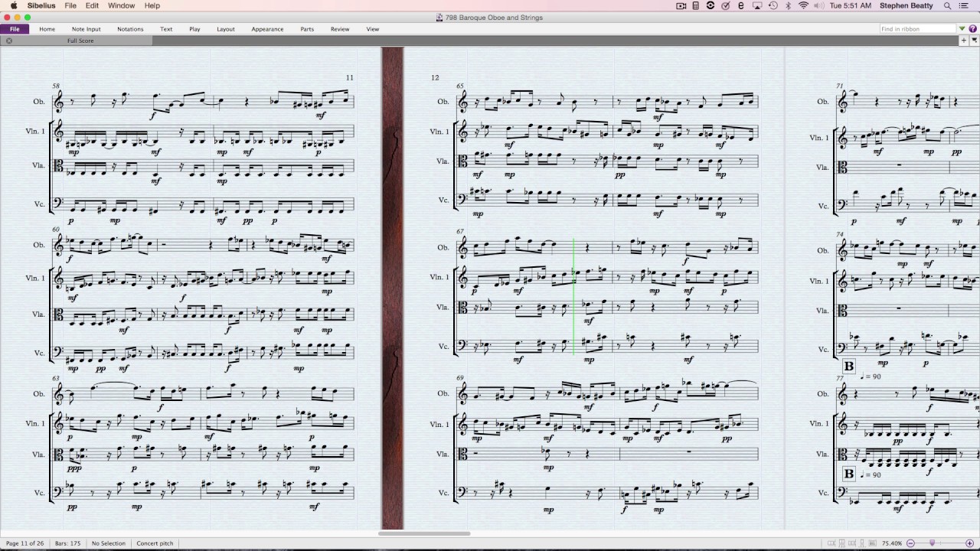Viewport: 980px width, 551px height.
Task: Click the Wi-Fi status icon
Action: click(x=803, y=5)
